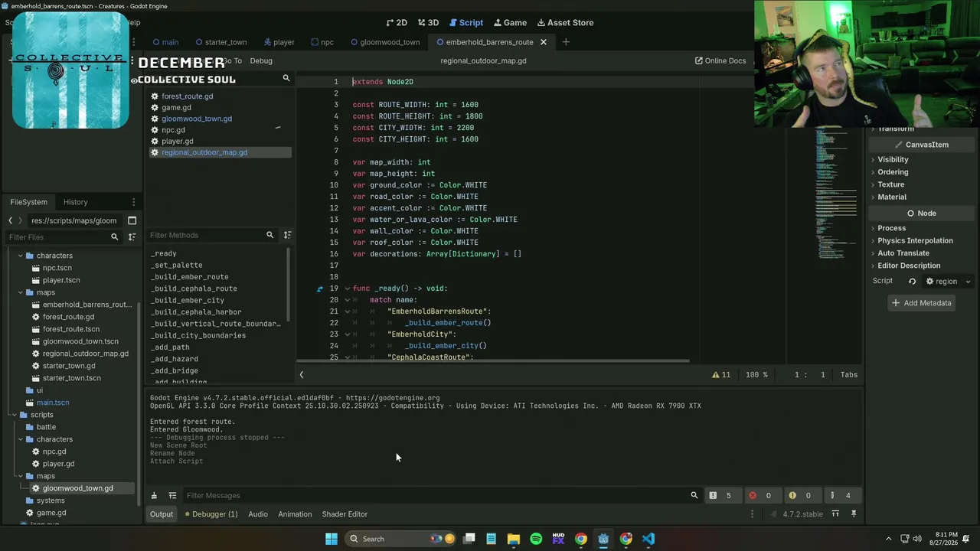Close the emberhold_barrens_route scene tab
Screen dimensions: 980x551
[544, 42]
